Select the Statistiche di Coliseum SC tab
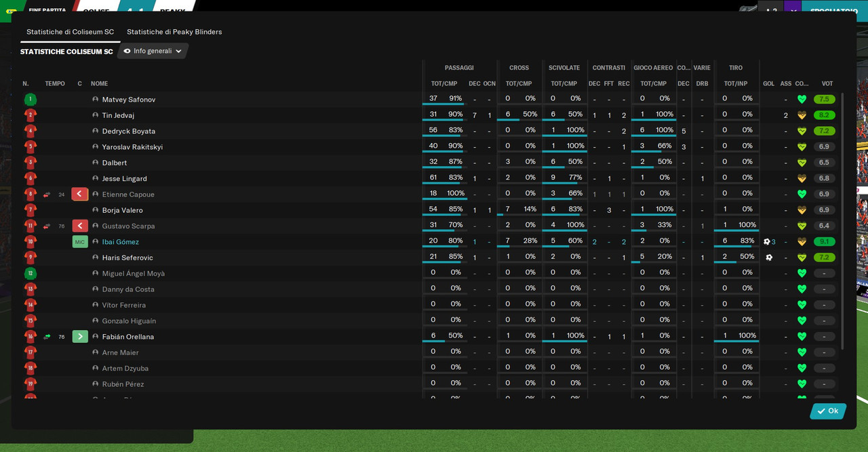 pos(71,32)
